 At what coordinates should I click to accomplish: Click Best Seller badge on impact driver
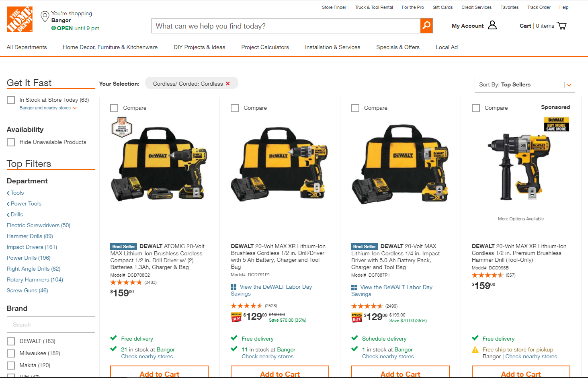(x=365, y=247)
